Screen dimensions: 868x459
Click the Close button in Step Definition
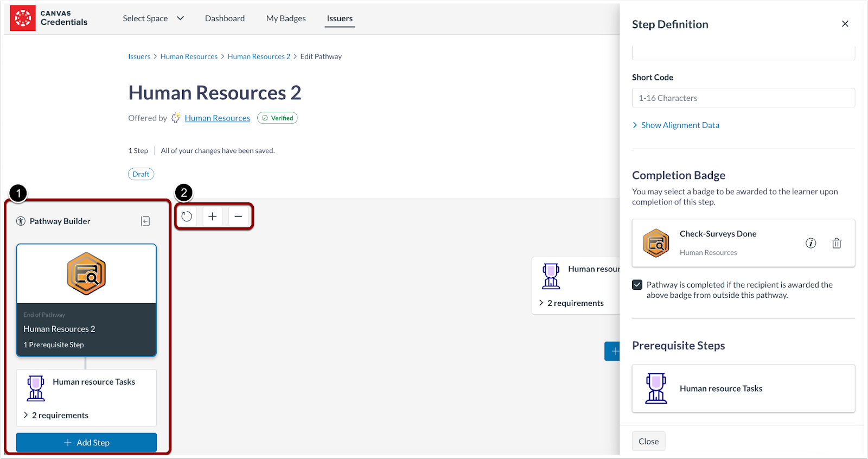pyautogui.click(x=648, y=441)
